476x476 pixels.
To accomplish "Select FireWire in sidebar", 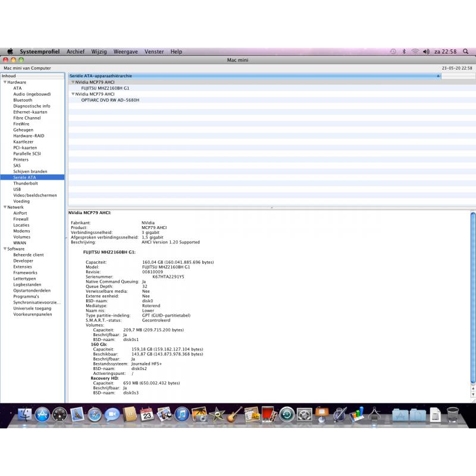I will [x=21, y=124].
